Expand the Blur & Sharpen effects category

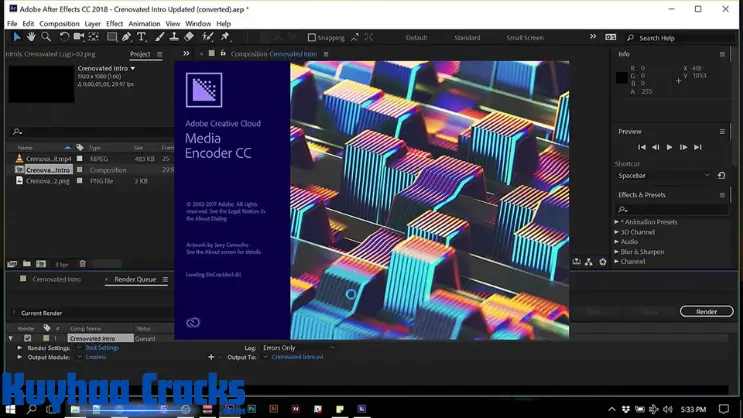point(617,252)
